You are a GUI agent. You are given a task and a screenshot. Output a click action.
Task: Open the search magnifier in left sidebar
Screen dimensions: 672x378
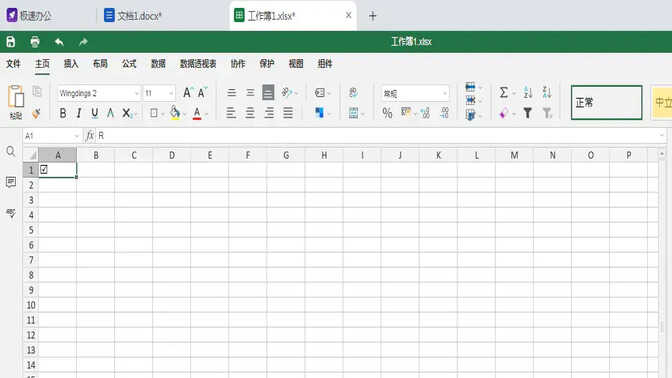11,151
